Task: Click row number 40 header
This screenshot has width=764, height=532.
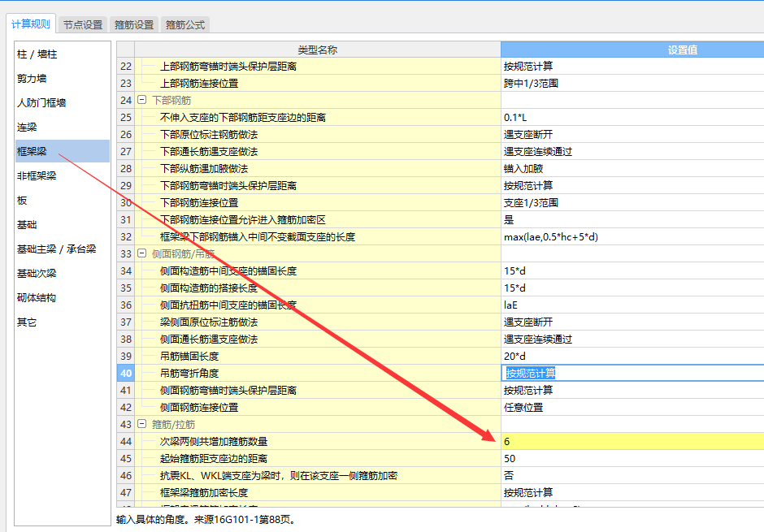Action: (x=126, y=373)
